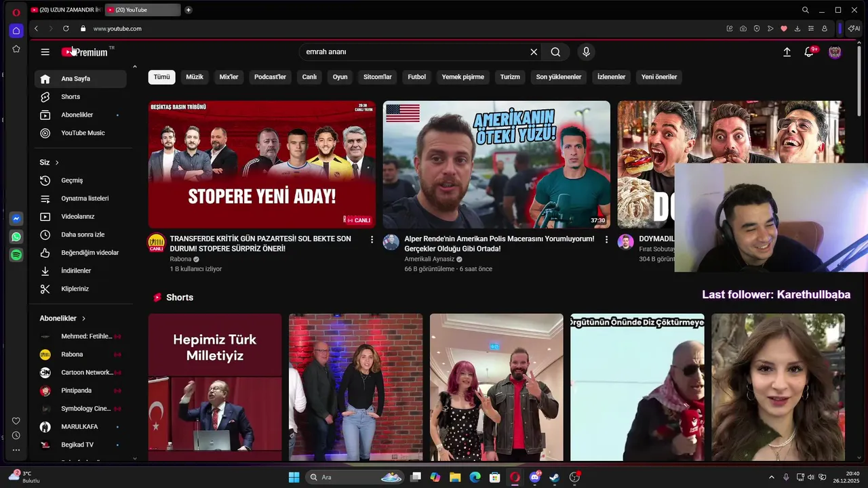Select the Canlı filter chip
The width and height of the screenshot is (868, 488).
(309, 77)
